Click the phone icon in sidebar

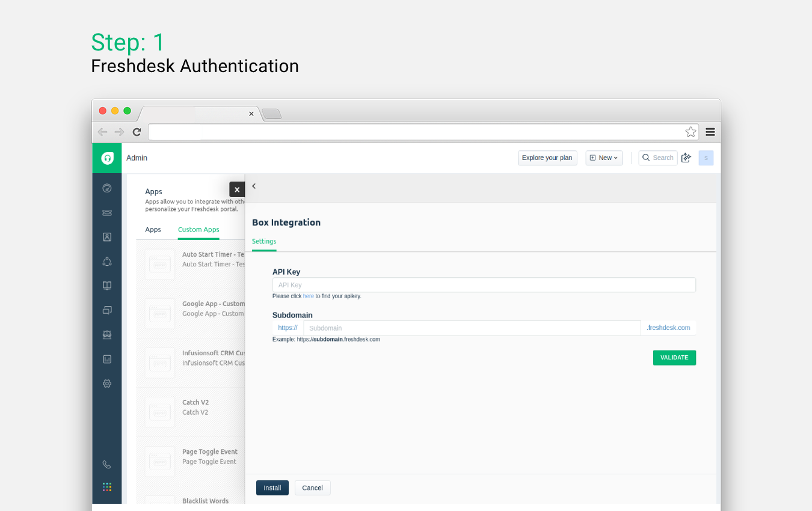click(107, 464)
